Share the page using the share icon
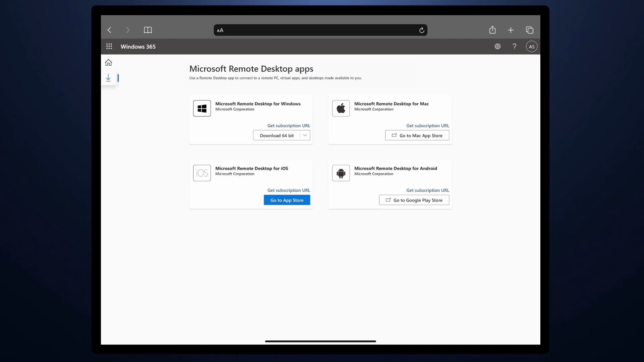Viewport: 644px width, 362px height. (x=492, y=30)
